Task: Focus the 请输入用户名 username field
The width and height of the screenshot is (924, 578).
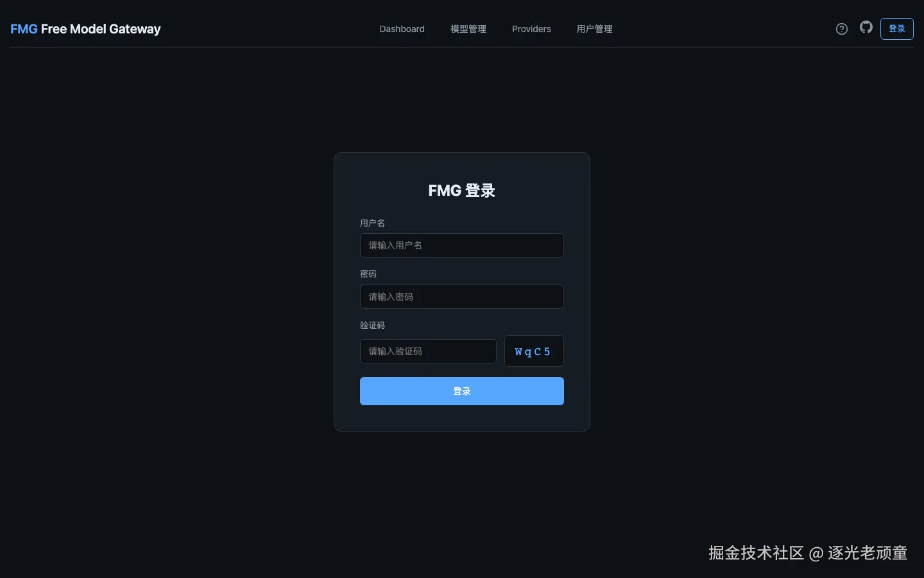Action: coord(462,245)
